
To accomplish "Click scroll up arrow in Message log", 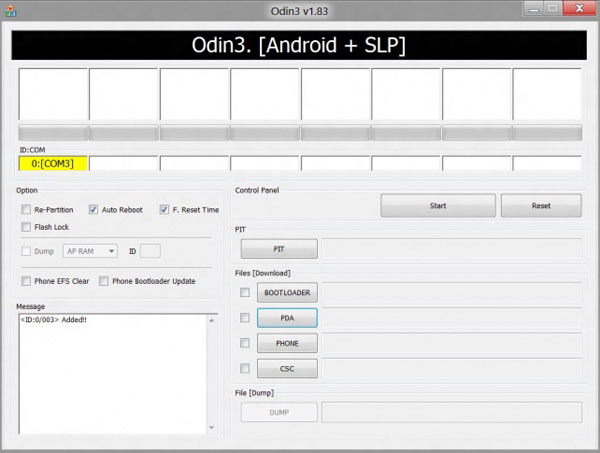I will pyautogui.click(x=212, y=320).
